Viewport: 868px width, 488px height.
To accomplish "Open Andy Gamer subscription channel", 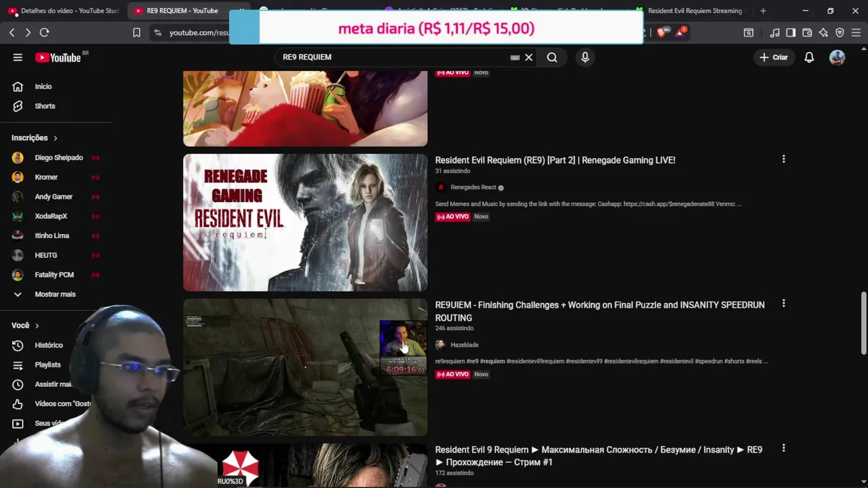I will click(57, 197).
